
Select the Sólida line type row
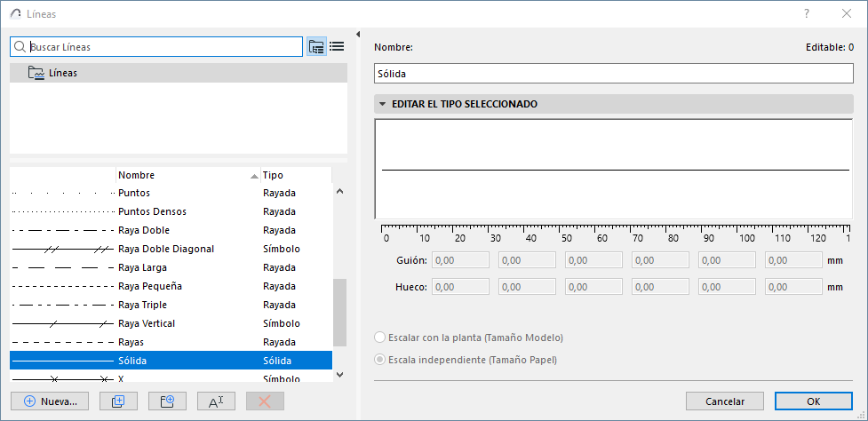pyautogui.click(x=171, y=361)
